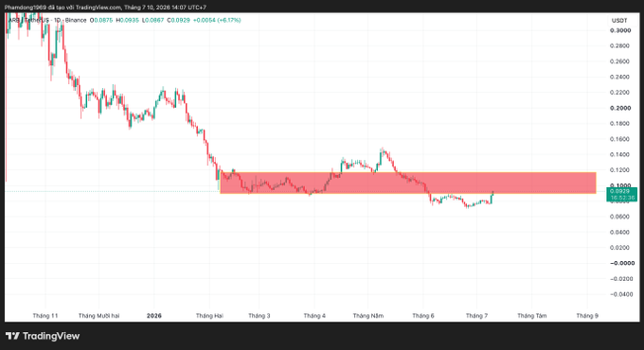Click the Tháng Hai time axis label
The height and width of the screenshot is (350, 644).
click(x=209, y=316)
